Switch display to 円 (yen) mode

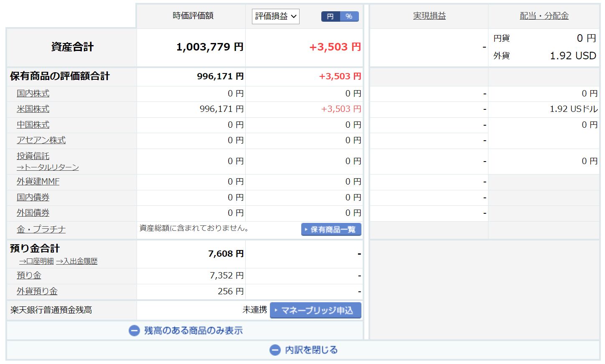coord(330,16)
